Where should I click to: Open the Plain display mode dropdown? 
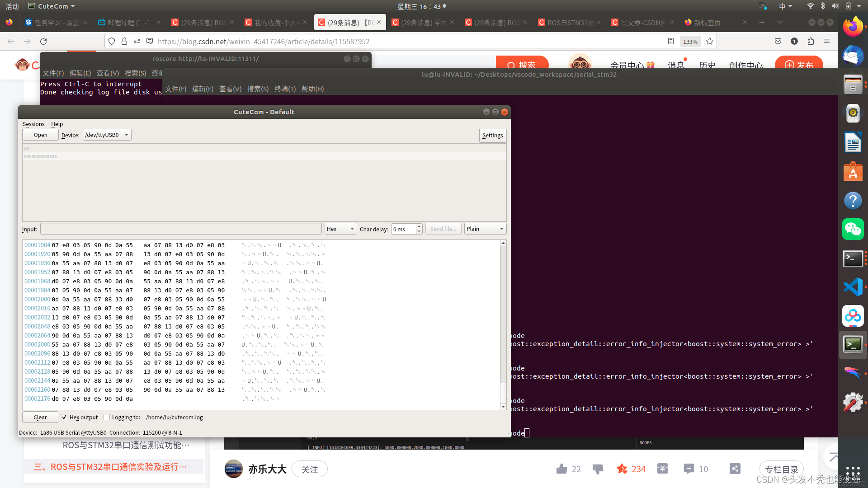485,229
